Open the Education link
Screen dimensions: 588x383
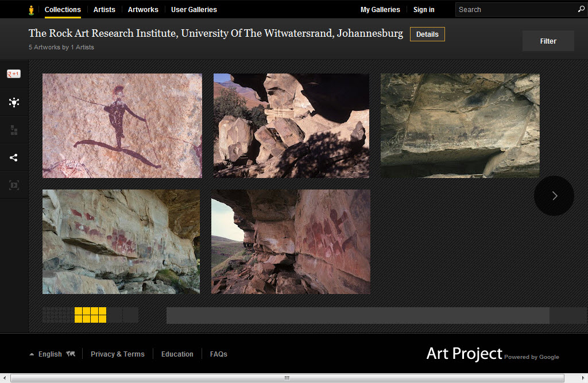(177, 354)
